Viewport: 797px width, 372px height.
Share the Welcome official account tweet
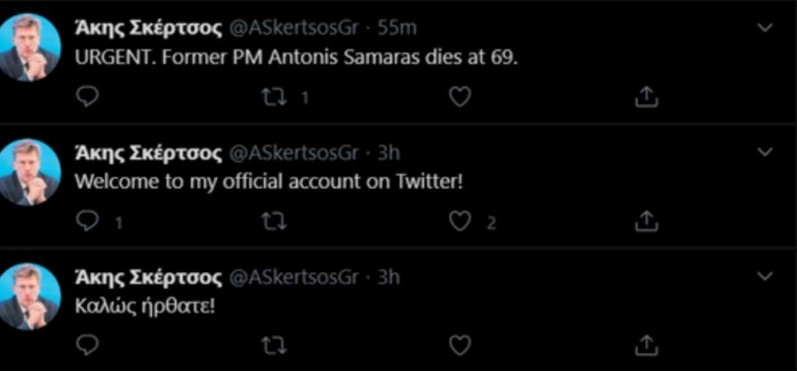pyautogui.click(x=647, y=222)
